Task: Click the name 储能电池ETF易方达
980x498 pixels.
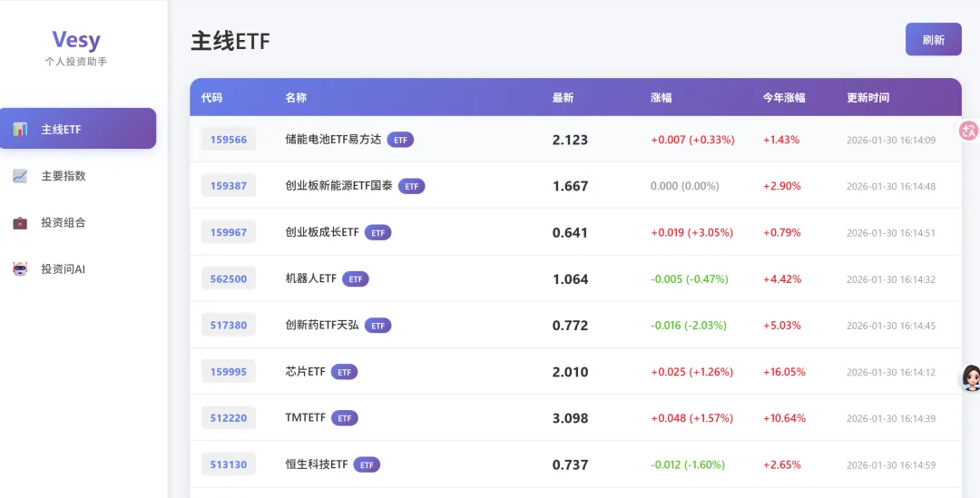Action: tap(333, 140)
